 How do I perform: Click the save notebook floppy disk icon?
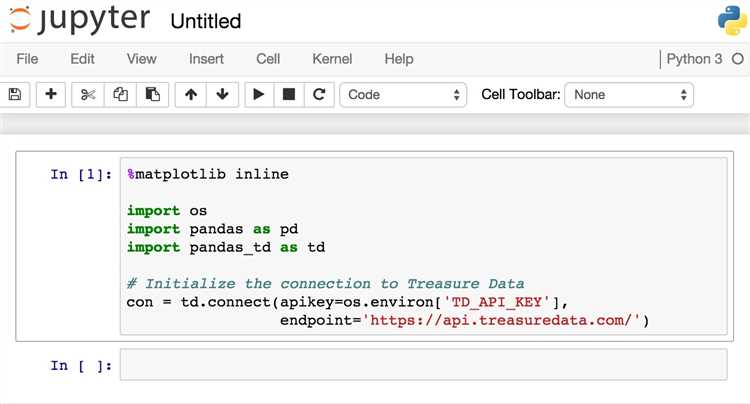pyautogui.click(x=15, y=94)
